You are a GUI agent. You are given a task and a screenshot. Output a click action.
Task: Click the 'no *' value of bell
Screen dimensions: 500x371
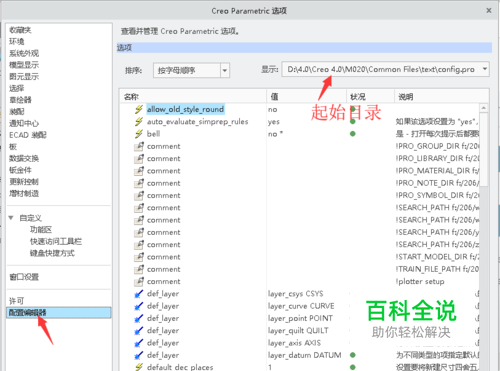[275, 134]
